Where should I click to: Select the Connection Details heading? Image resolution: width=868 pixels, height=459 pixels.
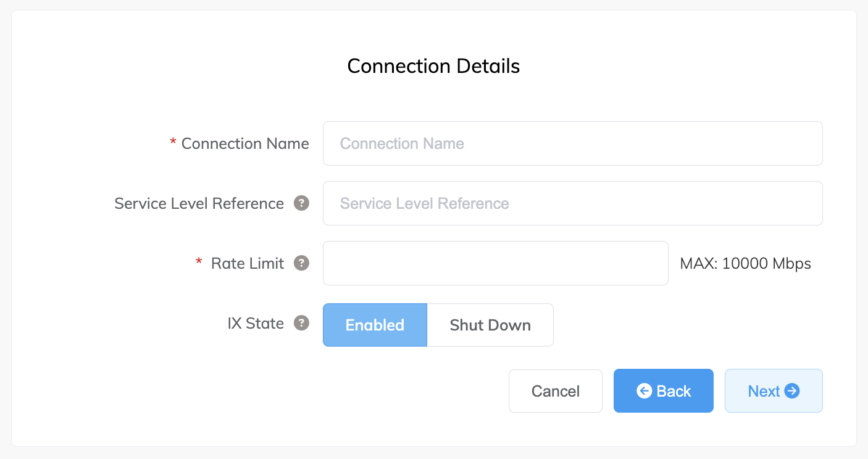(433, 66)
